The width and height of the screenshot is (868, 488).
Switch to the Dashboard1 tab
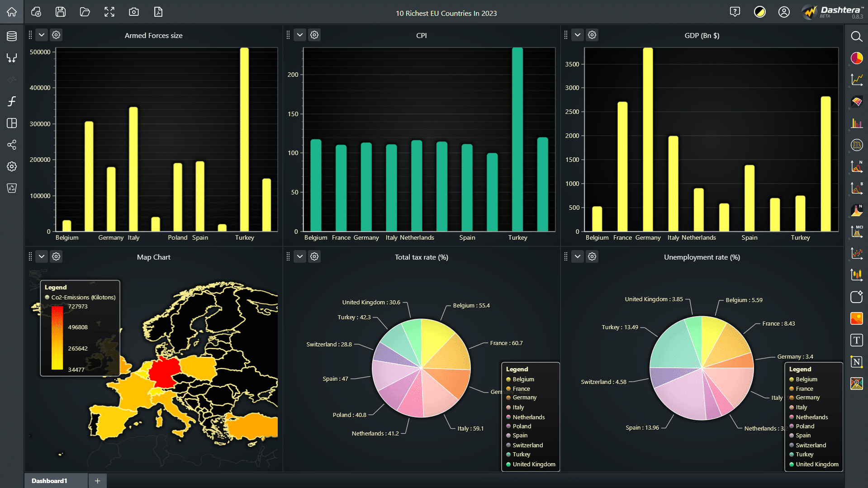click(50, 481)
